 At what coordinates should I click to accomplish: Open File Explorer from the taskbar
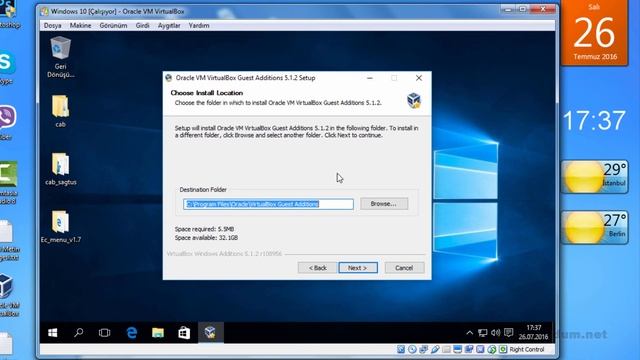pyautogui.click(x=158, y=333)
